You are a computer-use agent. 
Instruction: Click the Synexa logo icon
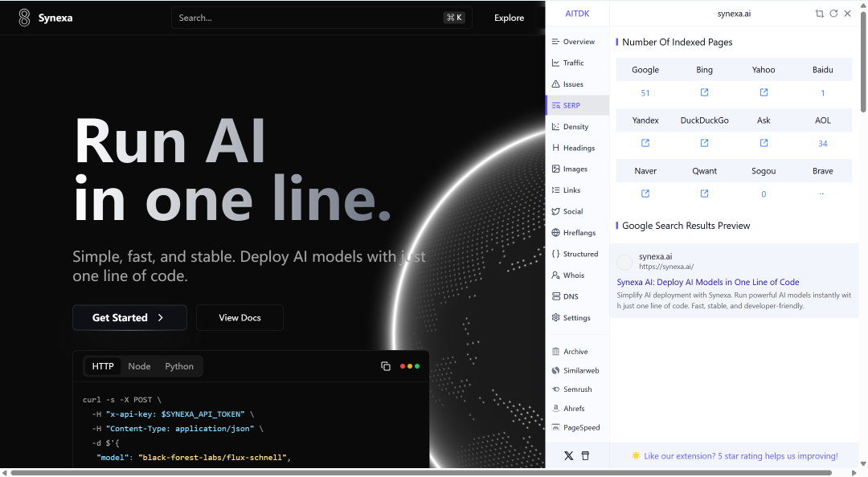click(24, 18)
